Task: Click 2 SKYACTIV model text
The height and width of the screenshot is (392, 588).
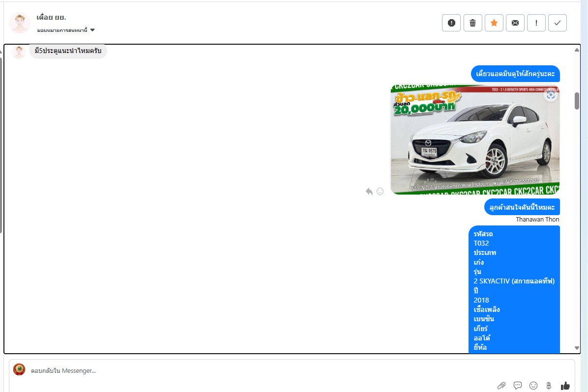Action: [514, 281]
